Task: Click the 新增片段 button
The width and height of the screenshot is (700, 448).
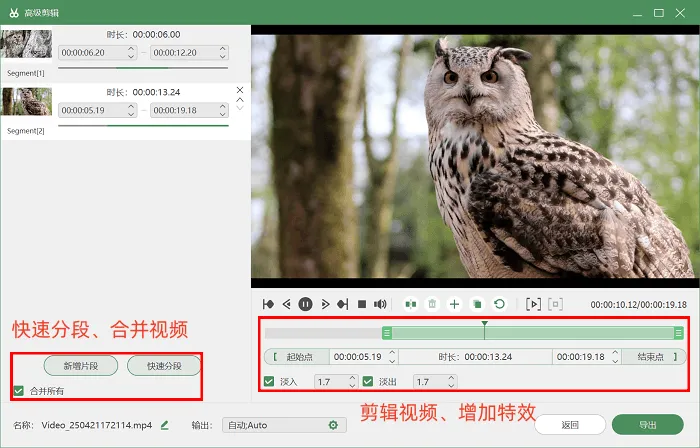Action: (x=81, y=366)
